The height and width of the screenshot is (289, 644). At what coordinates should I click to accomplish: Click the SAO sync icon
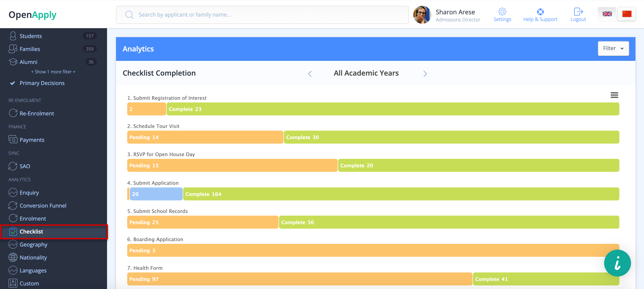pyautogui.click(x=13, y=166)
